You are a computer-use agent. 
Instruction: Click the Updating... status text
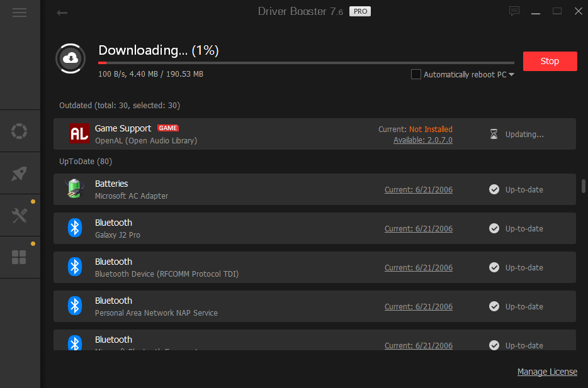[524, 135]
